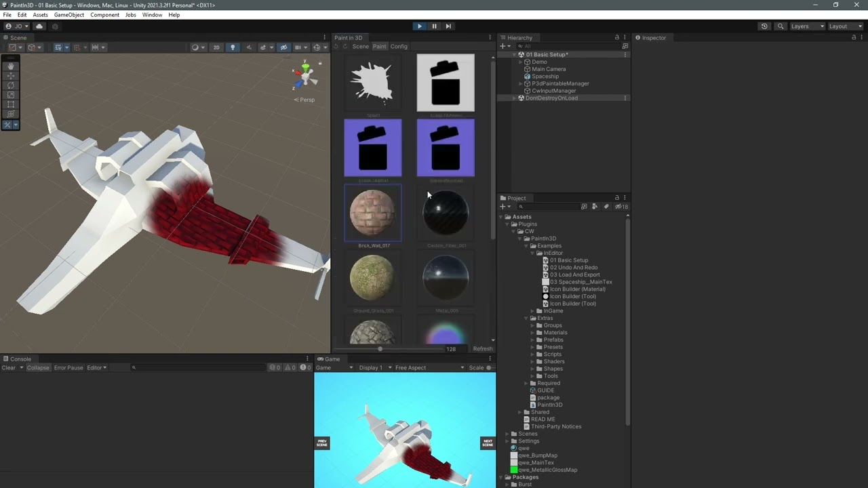This screenshot has width=868, height=488.
Task: Click the Hierarchy panel lock icon
Action: [x=617, y=38]
